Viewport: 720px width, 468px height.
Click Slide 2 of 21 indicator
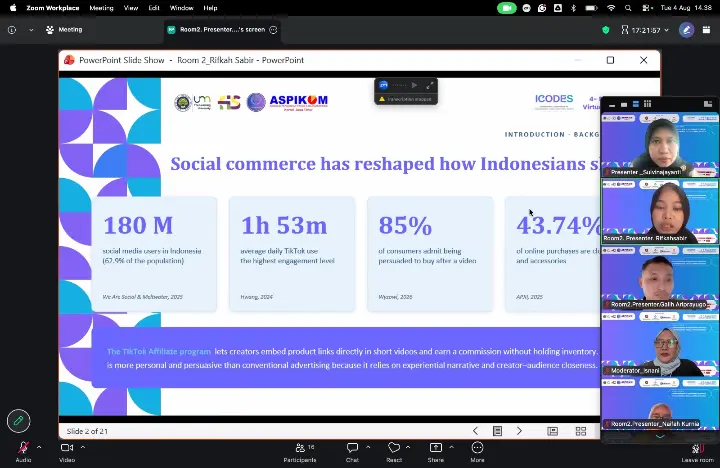87,431
